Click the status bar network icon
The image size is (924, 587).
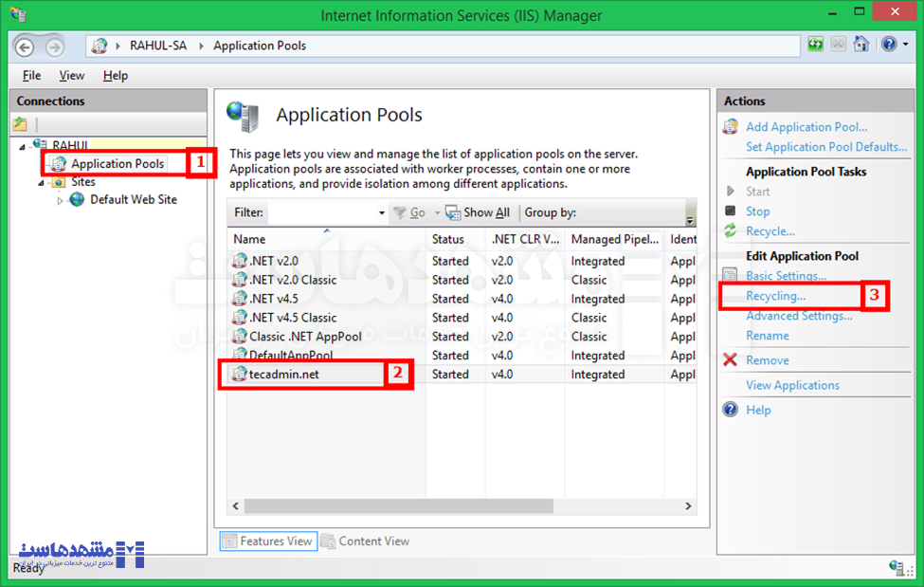click(x=897, y=567)
